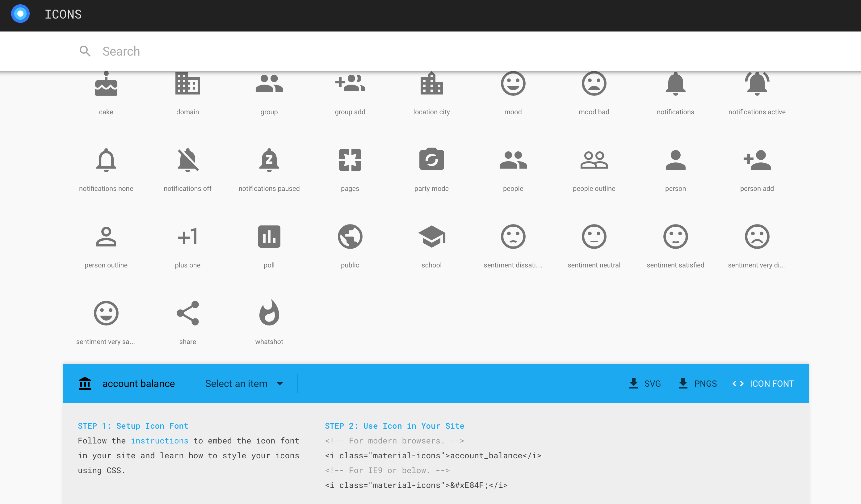Open the instructions link

pos(160,441)
